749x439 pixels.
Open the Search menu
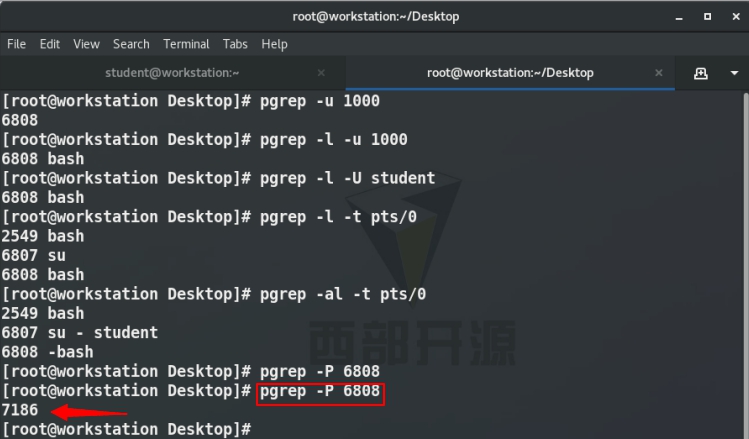tap(131, 44)
